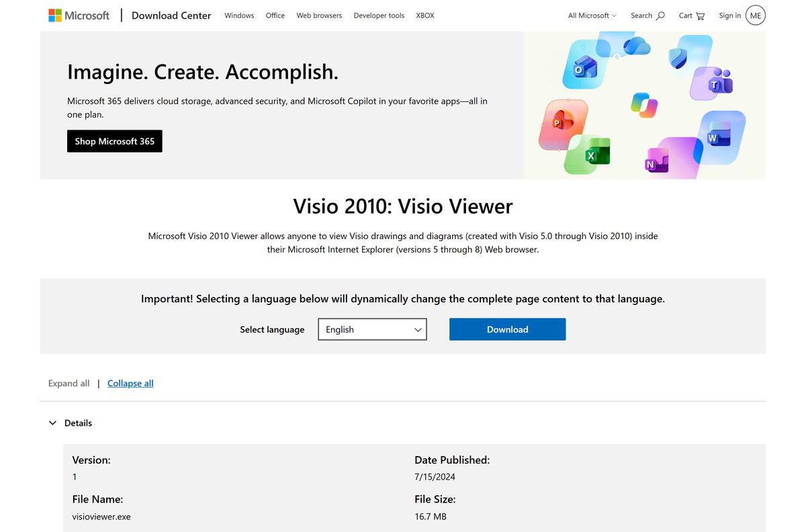Click the Version label
Screen dimensions: 806x532
tap(91, 460)
